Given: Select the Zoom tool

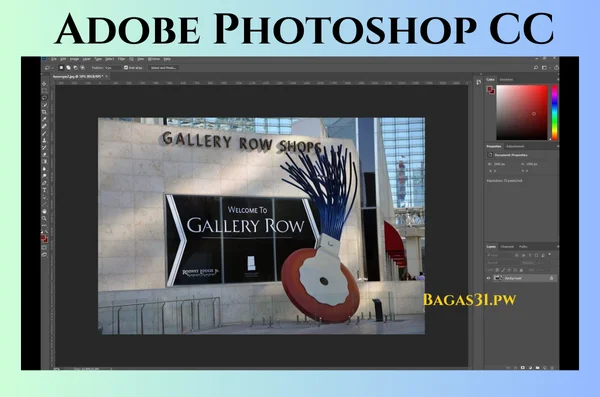Looking at the screenshot, I should (44, 218).
